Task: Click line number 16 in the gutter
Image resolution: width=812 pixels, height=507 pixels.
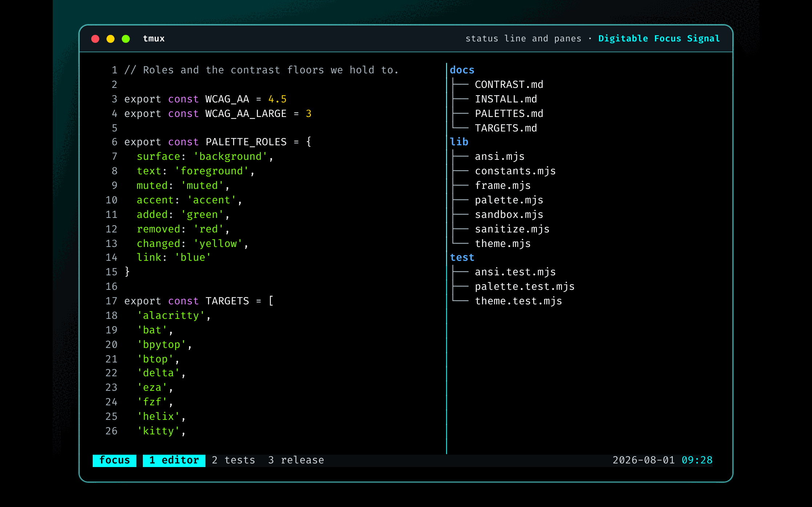Action: [x=112, y=286]
